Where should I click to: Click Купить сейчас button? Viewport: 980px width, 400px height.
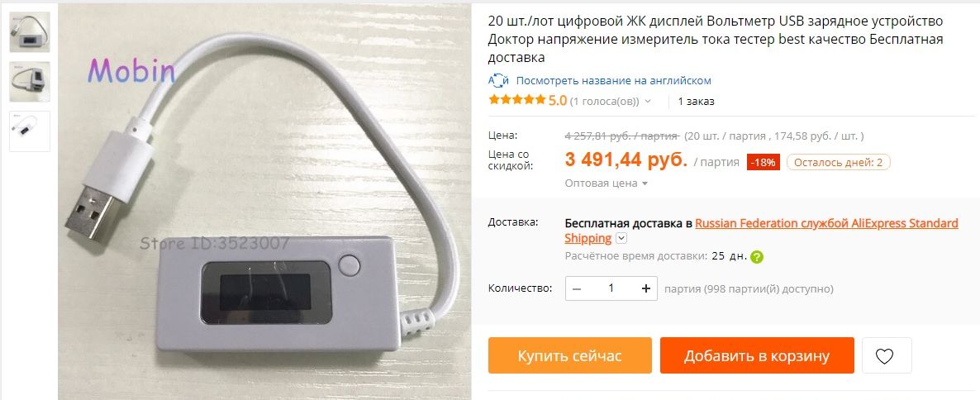570,355
